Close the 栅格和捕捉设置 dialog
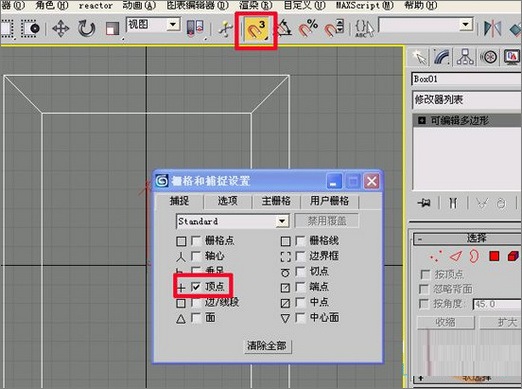Viewport: 522px width, 389px height. [x=371, y=181]
